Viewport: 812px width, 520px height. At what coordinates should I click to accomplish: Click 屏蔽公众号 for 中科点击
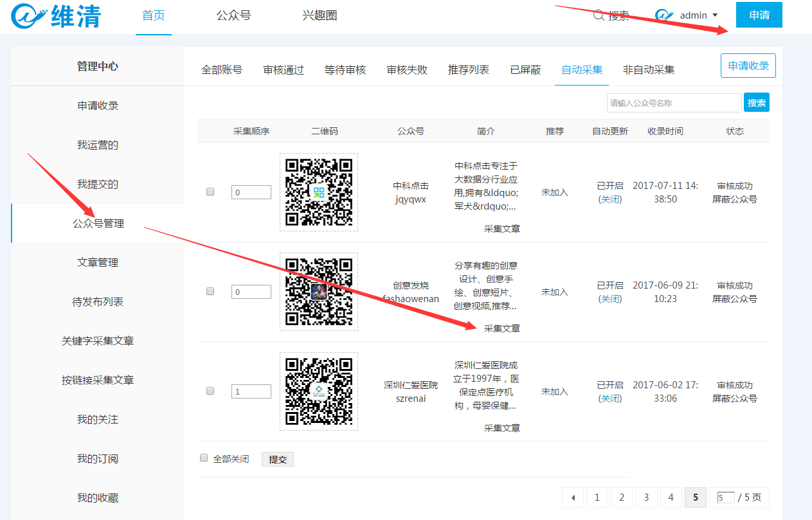click(x=735, y=199)
